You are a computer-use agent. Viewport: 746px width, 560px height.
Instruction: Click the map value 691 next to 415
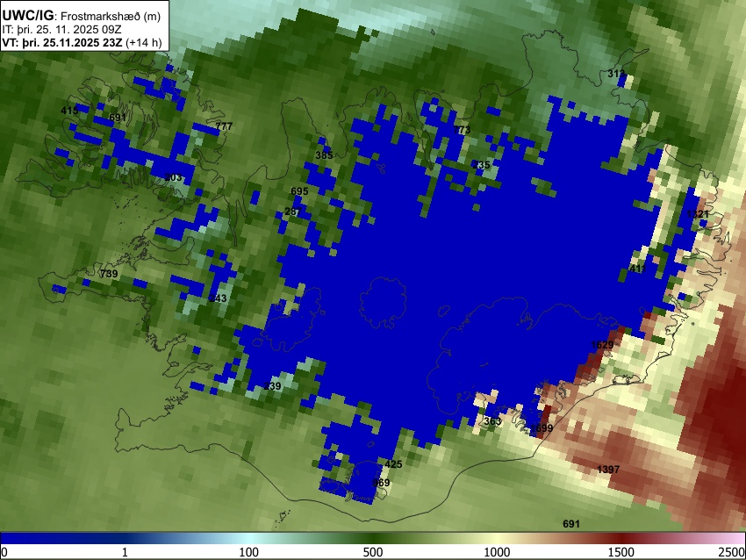click(118, 118)
